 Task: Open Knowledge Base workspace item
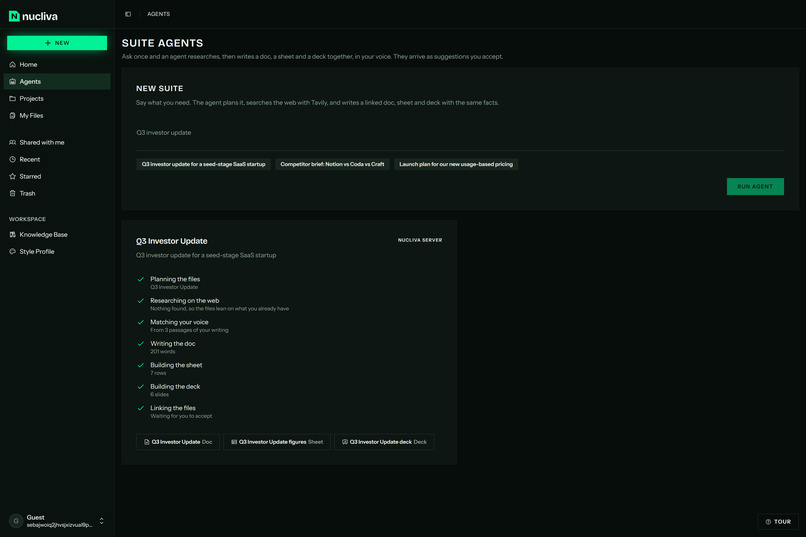[57, 234]
